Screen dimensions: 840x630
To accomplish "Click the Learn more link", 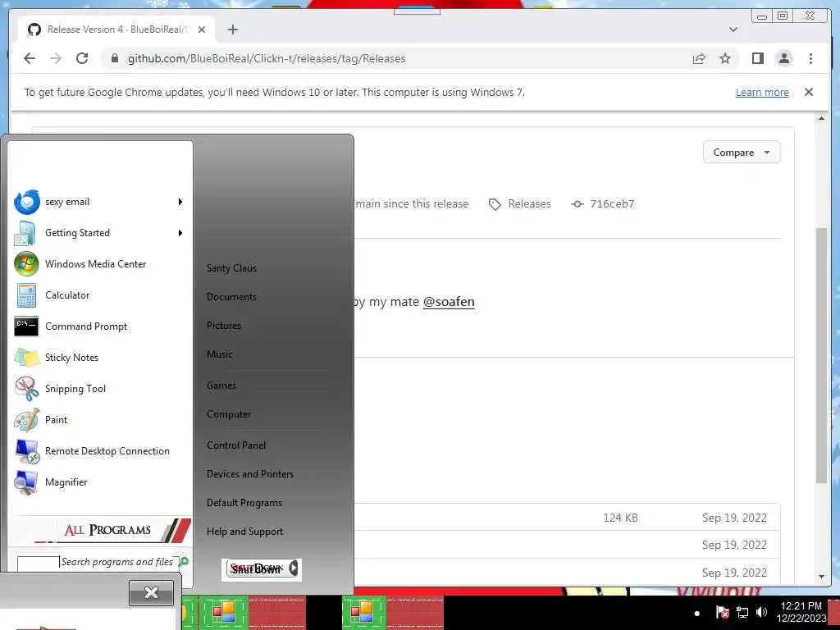I will [x=762, y=92].
